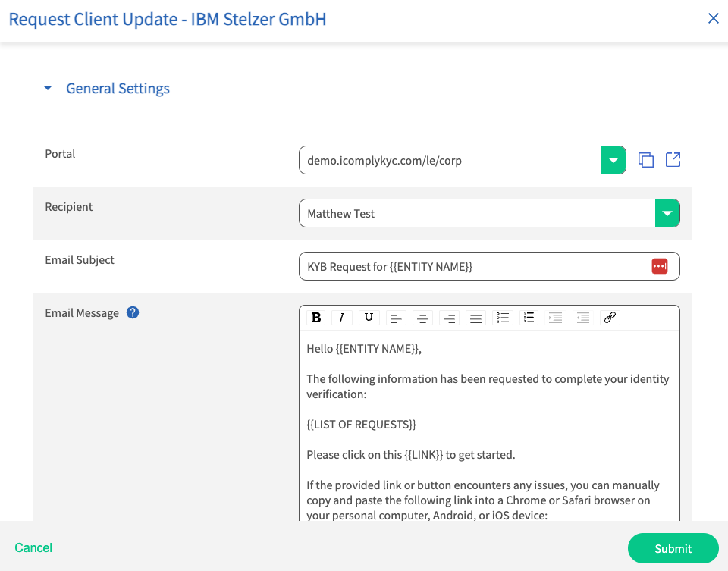This screenshot has height=571, width=728.
Task: Click the Email Message label
Action: pyautogui.click(x=82, y=313)
